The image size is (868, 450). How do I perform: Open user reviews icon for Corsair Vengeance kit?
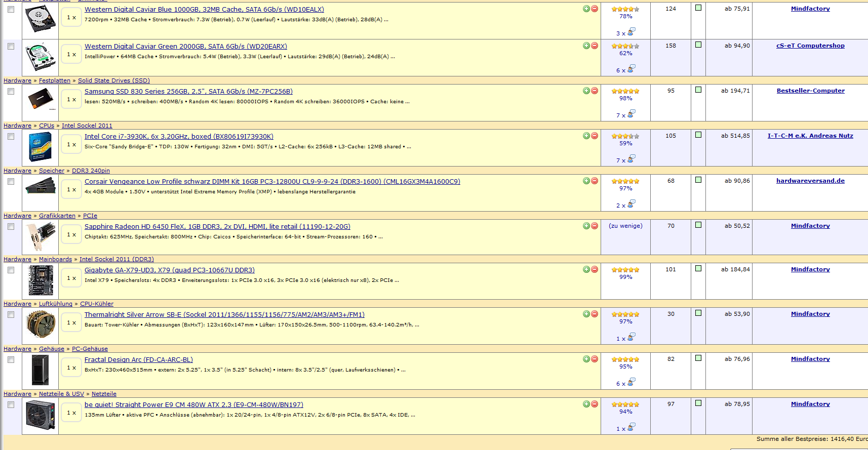pos(631,204)
